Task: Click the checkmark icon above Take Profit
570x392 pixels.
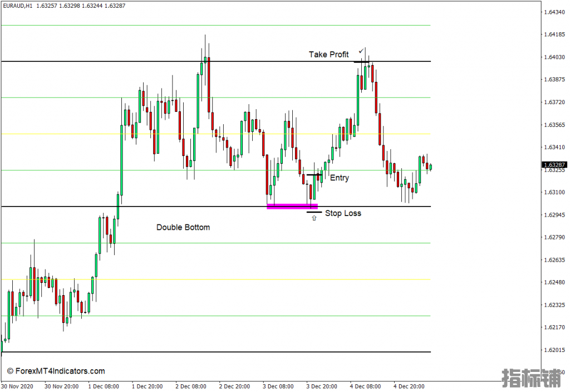Action: click(x=361, y=51)
